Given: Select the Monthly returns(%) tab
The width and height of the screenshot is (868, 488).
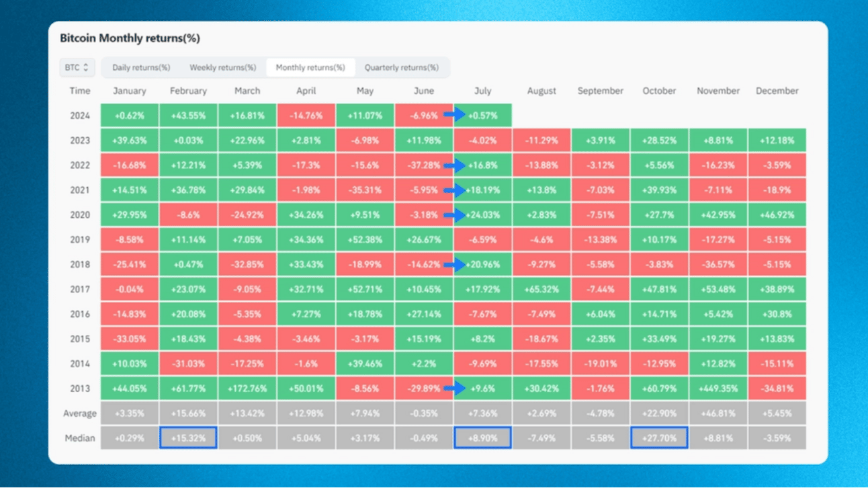Looking at the screenshot, I should (310, 67).
